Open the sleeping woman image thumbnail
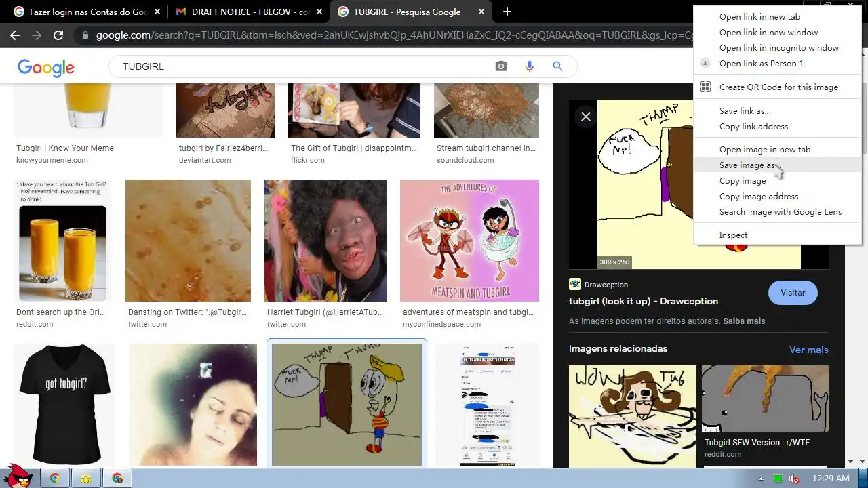Screen dimensions: 868x488 (193, 405)
